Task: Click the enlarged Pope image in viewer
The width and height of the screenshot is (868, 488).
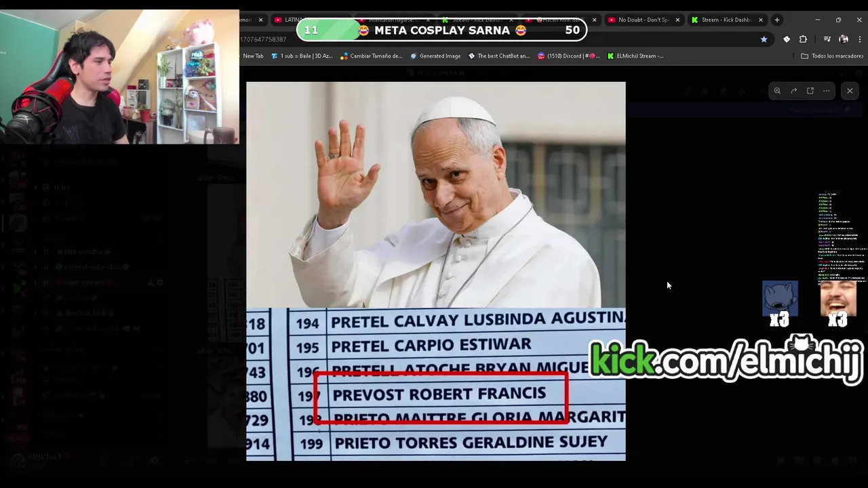Action: 436,271
